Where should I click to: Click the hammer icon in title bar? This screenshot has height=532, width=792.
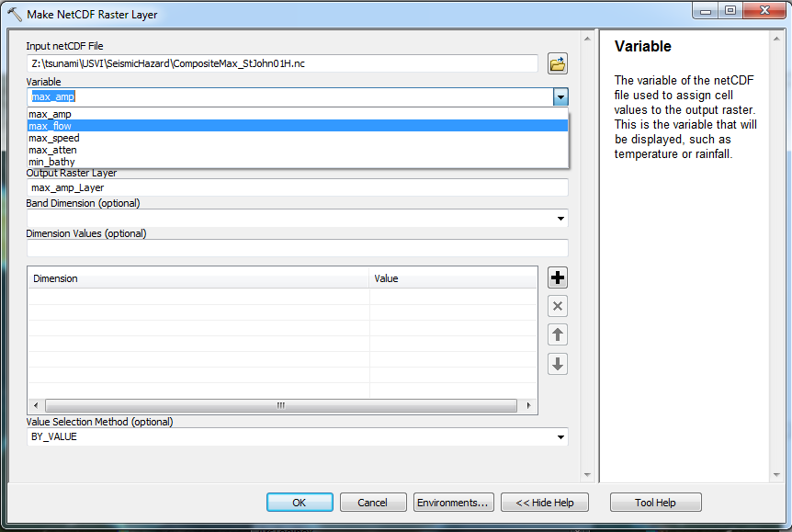tap(14, 14)
